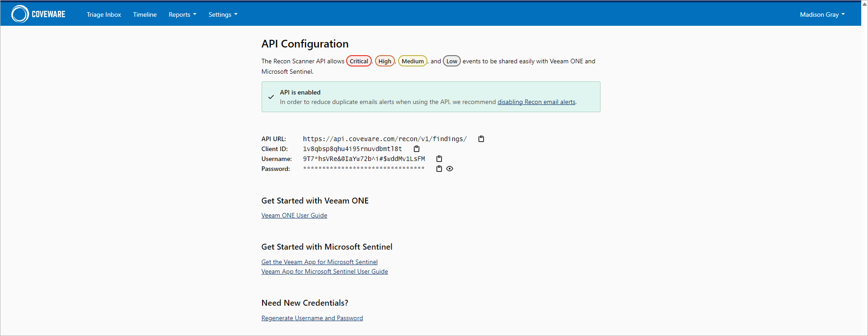Click Regenerate Username and Password
Screen dimensions: 868x336
(312, 318)
